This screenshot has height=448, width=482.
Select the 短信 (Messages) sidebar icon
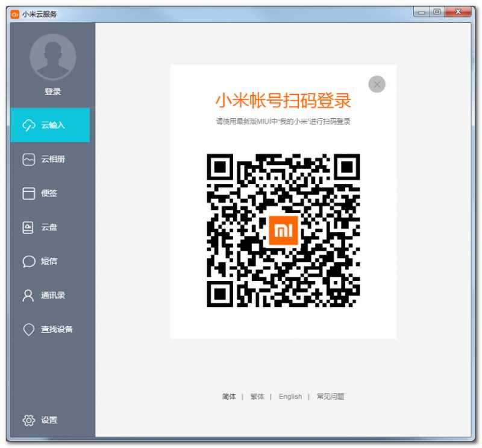pos(28,261)
